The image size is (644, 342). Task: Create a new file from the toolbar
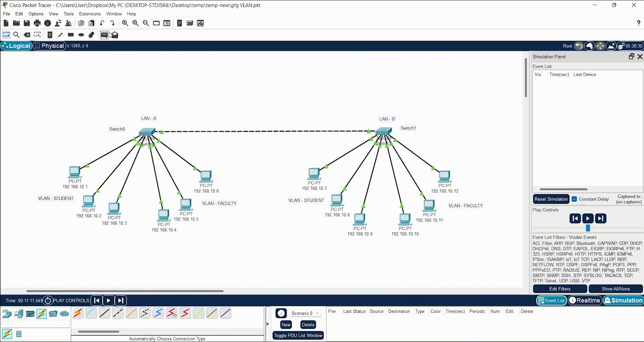pos(6,23)
